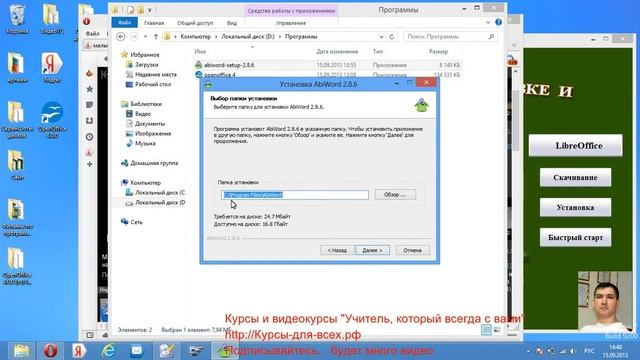Switch Explorer to large icons view
The height and width of the screenshot is (360, 640).
tap(497, 329)
